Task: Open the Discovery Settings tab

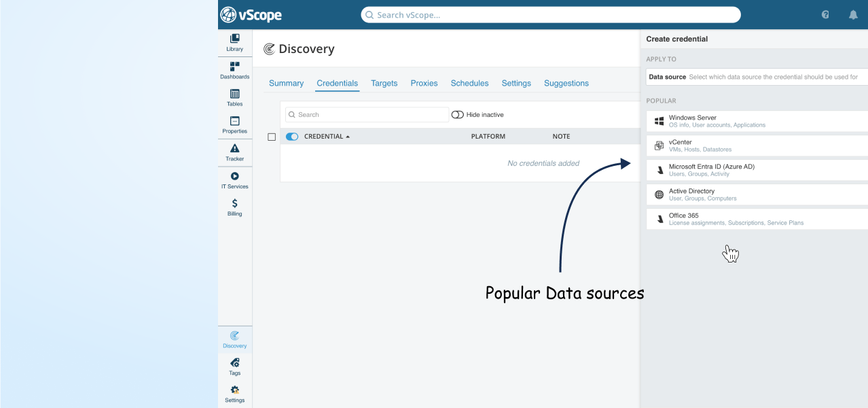Action: (x=516, y=83)
